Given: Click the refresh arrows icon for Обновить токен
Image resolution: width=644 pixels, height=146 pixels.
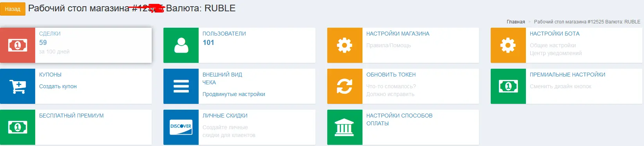Looking at the screenshot, I should tap(345, 86).
